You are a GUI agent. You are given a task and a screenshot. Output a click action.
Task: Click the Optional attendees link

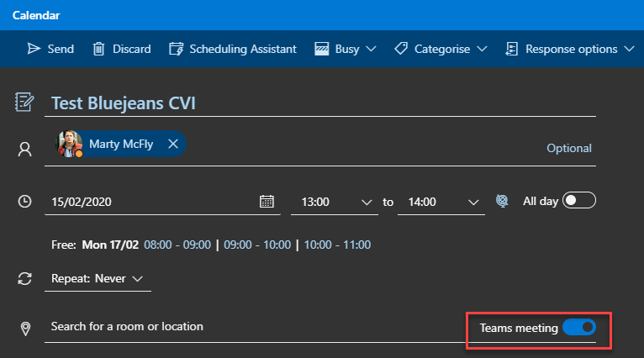(x=569, y=148)
